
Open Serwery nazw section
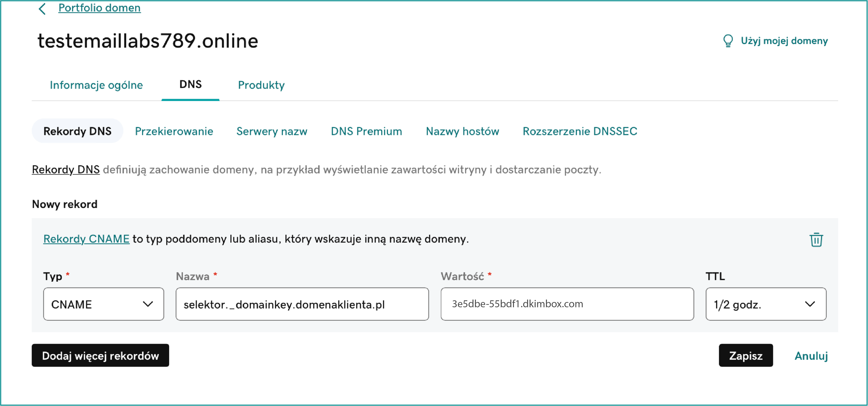pyautogui.click(x=272, y=131)
